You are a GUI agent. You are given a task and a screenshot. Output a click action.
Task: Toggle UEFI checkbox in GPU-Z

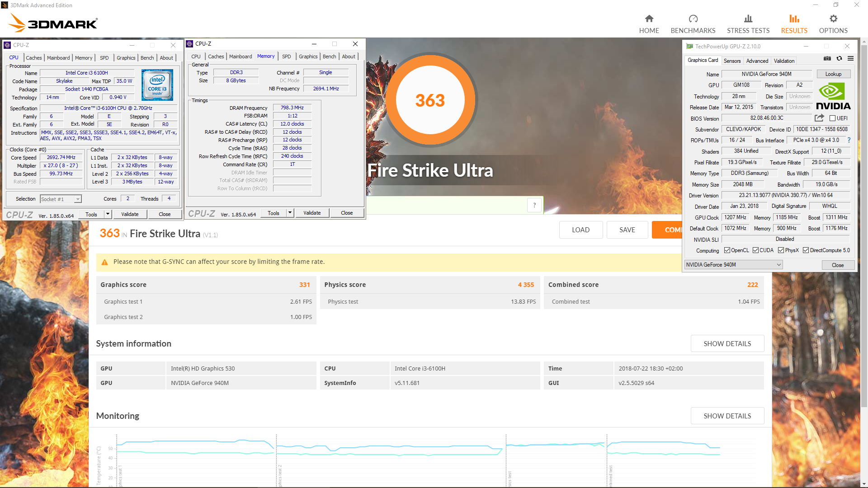[832, 118]
